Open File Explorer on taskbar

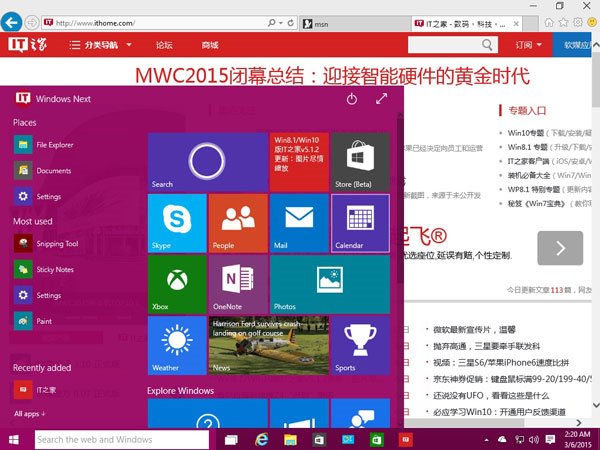pyautogui.click(x=290, y=440)
